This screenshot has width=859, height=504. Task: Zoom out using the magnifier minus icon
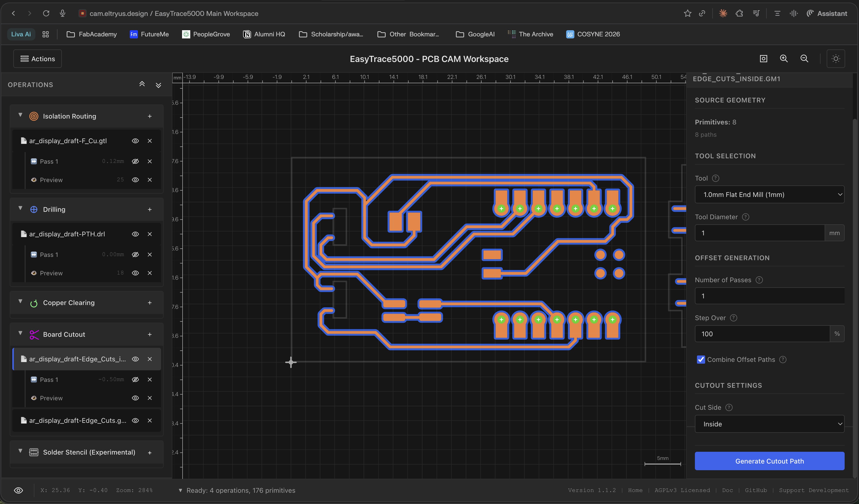click(804, 59)
